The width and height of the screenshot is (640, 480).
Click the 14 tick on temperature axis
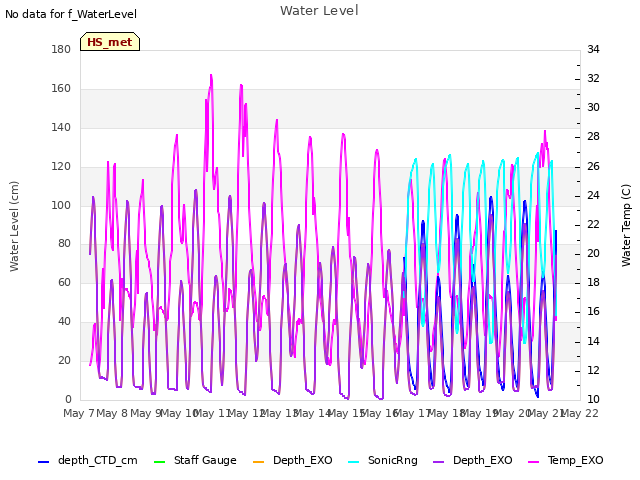point(593,341)
